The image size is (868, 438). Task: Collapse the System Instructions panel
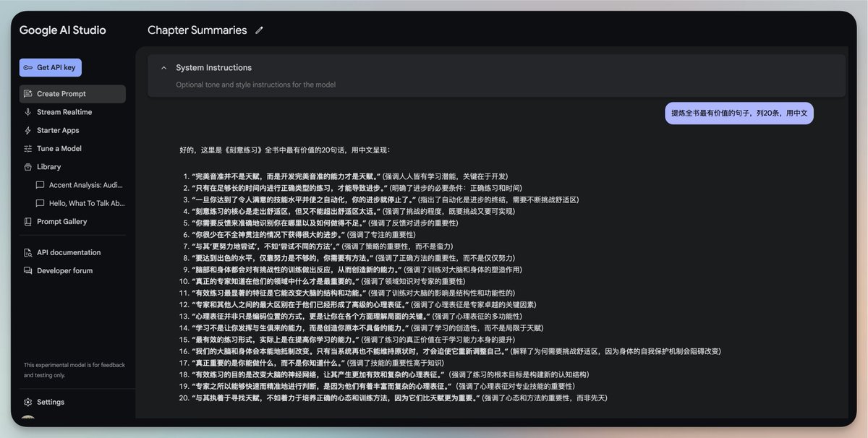[x=164, y=68]
